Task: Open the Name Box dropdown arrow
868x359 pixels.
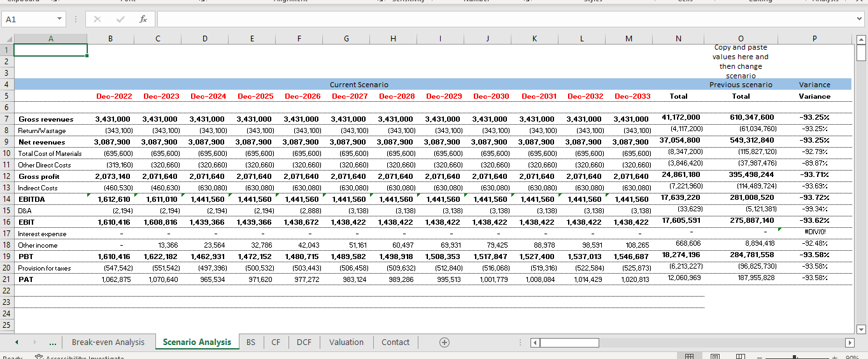Action: pos(59,20)
